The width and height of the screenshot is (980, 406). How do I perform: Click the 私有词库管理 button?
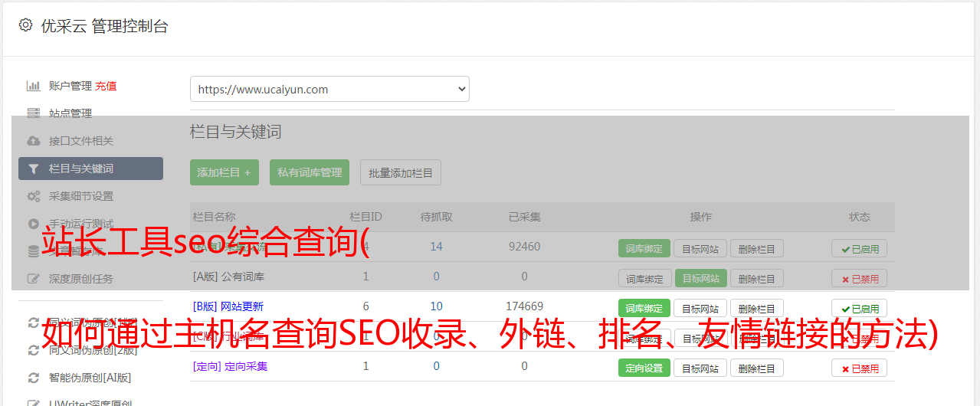(310, 172)
